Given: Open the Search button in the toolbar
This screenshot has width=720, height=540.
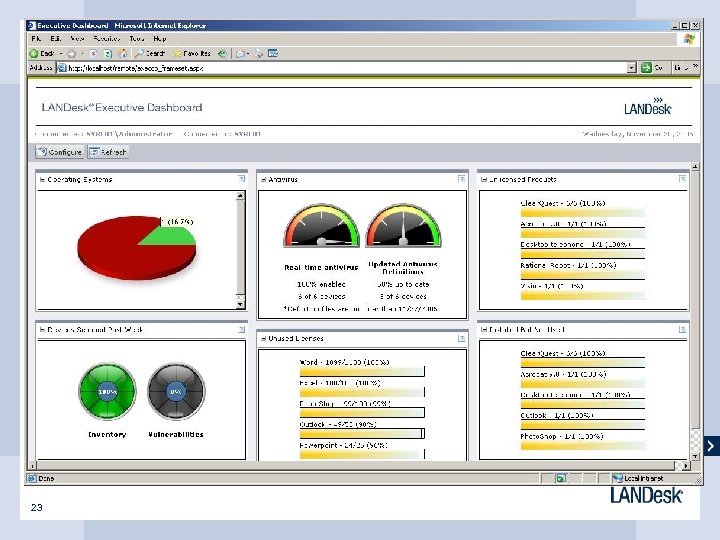Looking at the screenshot, I should [150, 54].
